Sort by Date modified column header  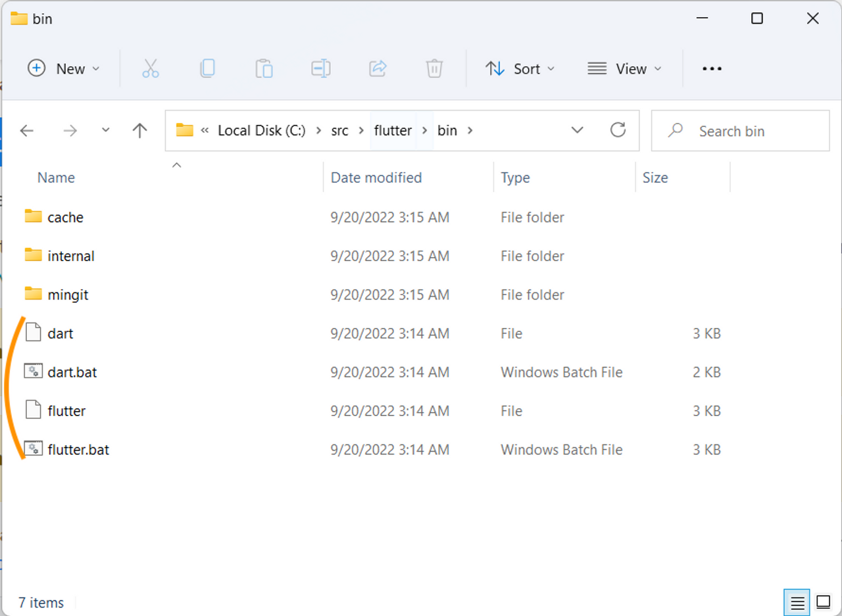point(376,178)
